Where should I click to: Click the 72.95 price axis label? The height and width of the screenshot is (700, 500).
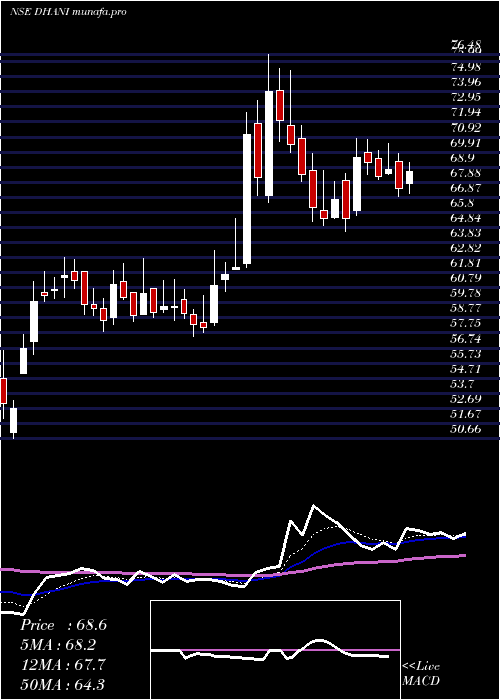tap(466, 97)
